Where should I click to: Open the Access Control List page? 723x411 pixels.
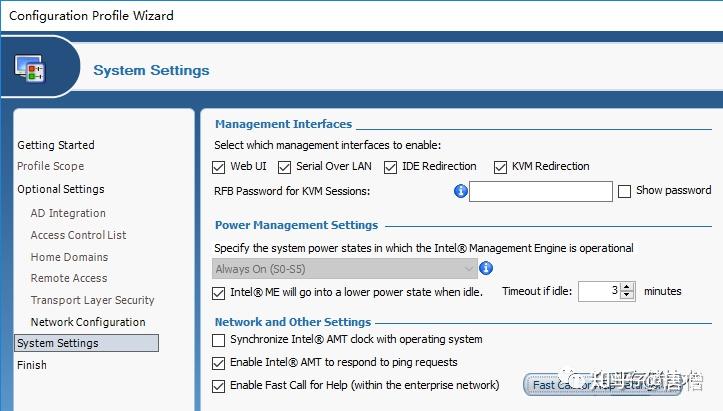79,235
